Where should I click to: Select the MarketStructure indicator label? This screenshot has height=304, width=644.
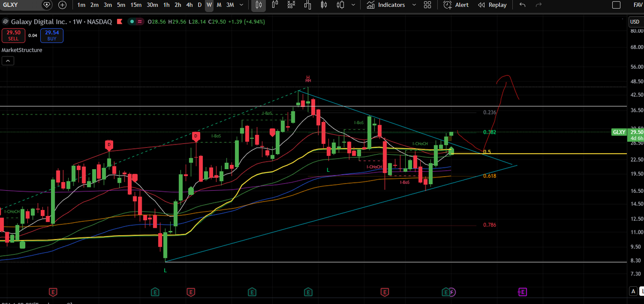tap(22, 50)
